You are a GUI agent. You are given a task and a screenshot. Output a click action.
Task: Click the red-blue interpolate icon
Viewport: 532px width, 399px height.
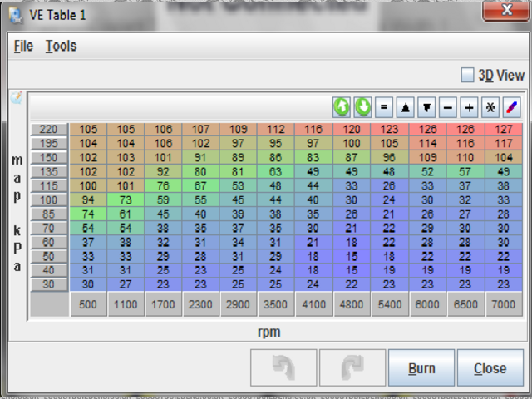pos(512,107)
